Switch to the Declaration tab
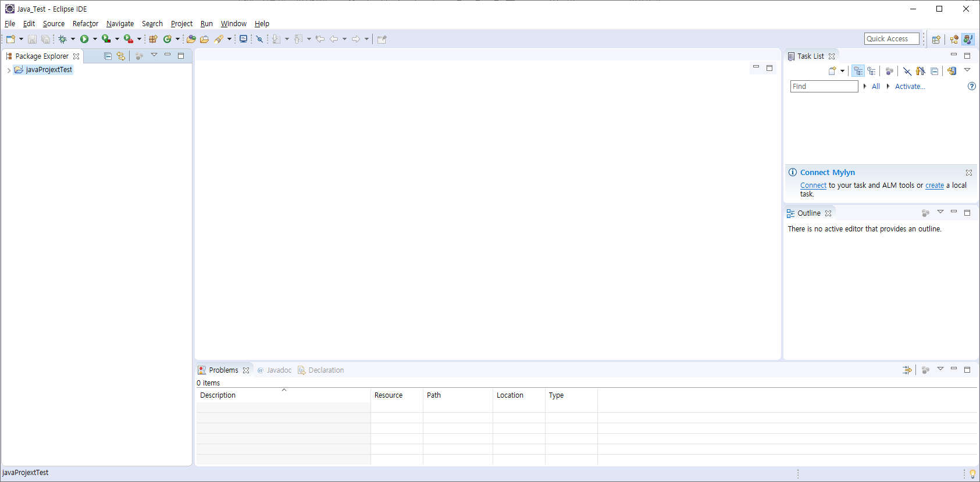The image size is (980, 482). (320, 370)
